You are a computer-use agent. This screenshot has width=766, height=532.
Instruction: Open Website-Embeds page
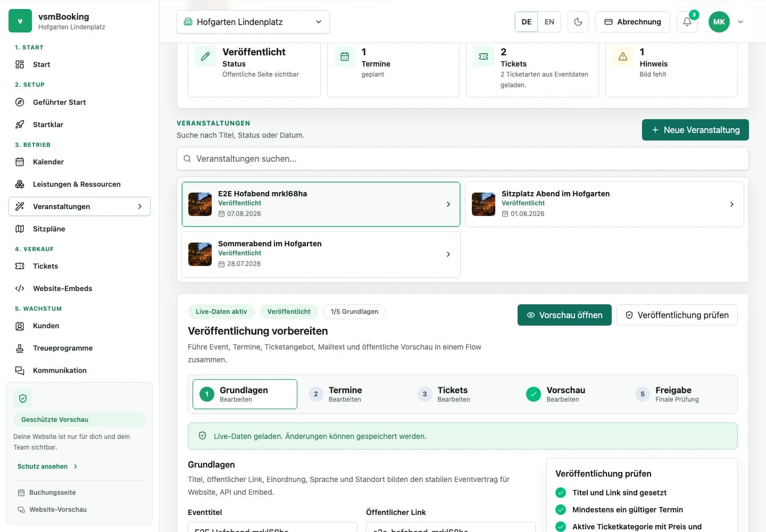[80, 288]
